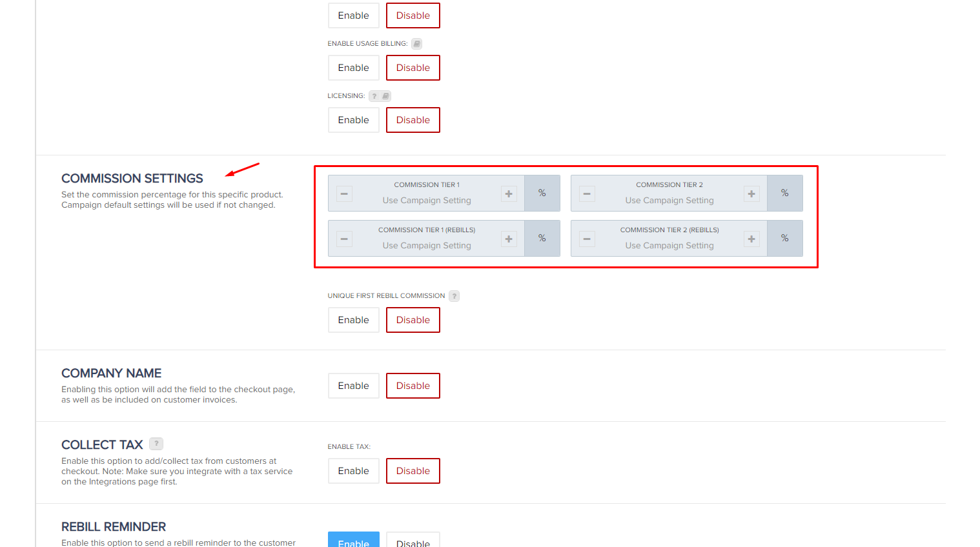Enable the Company Name field
This screenshot has width=980, height=547.
click(353, 386)
